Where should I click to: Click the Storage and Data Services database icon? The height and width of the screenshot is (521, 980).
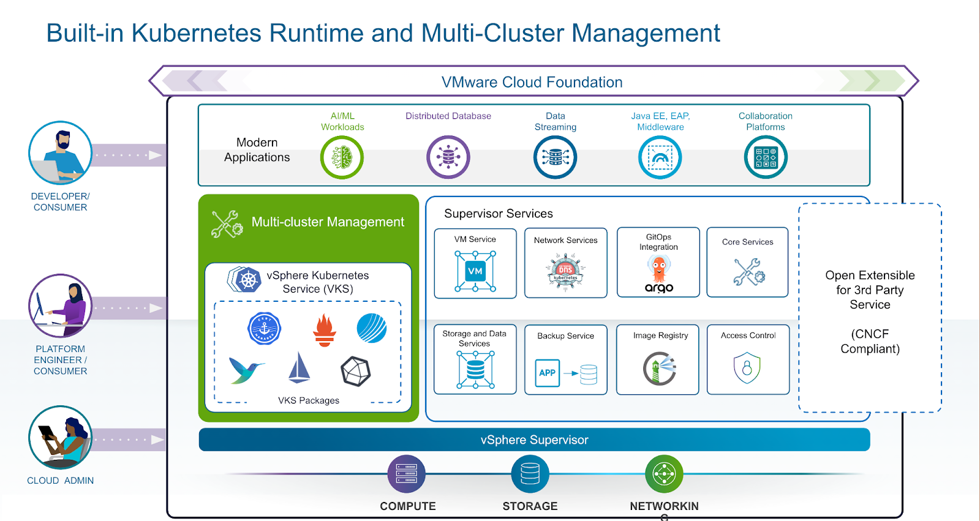[475, 370]
